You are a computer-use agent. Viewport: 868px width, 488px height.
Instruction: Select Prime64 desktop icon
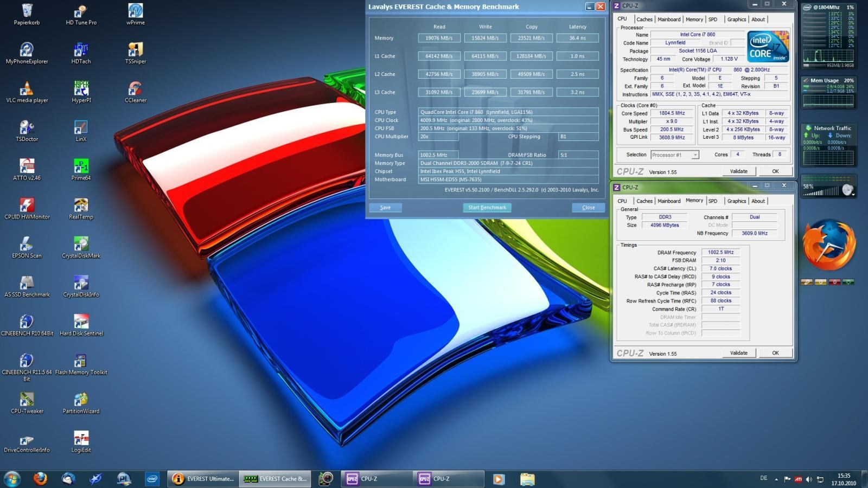pos(81,170)
